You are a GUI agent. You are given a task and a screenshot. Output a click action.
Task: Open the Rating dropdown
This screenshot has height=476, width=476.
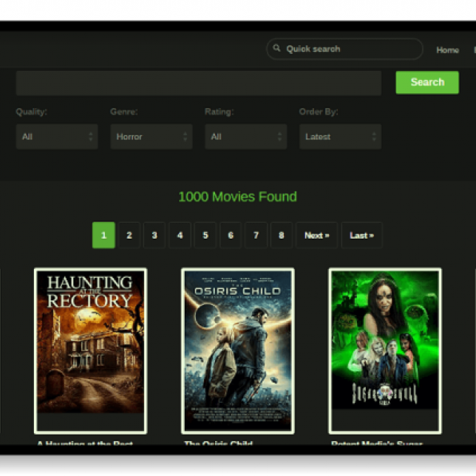click(246, 136)
